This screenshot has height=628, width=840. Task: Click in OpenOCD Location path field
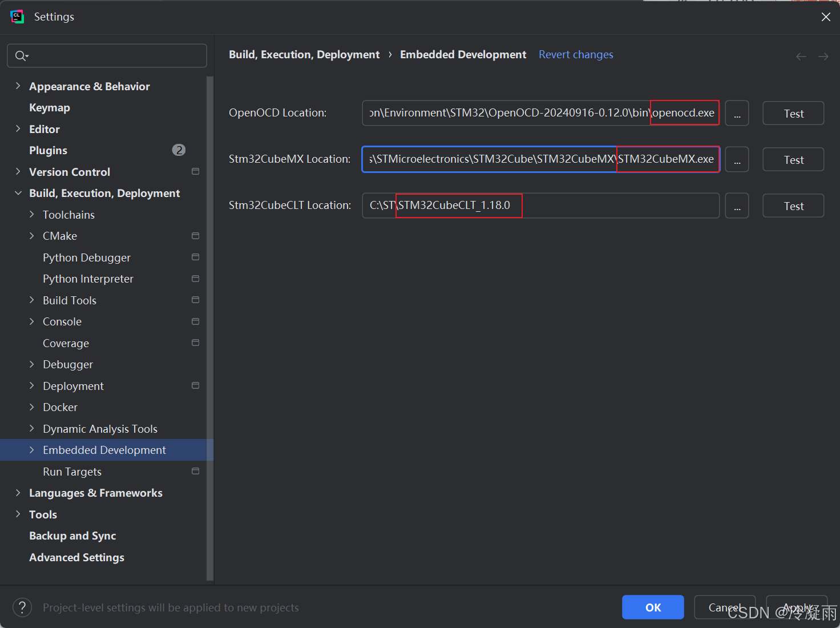[x=540, y=113]
